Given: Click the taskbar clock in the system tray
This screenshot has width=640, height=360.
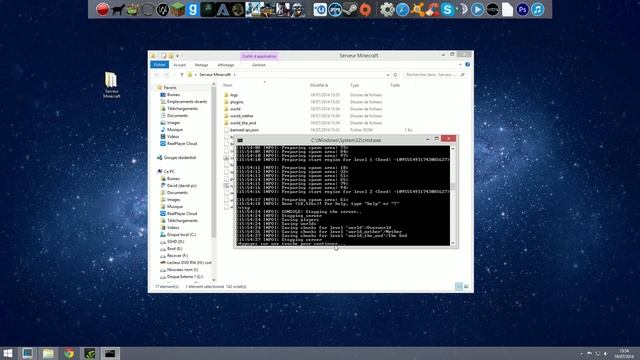Looking at the screenshot, I should click(624, 353).
